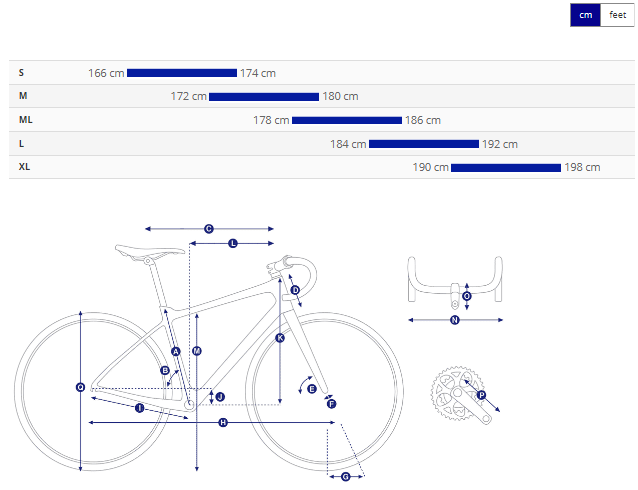The width and height of the screenshot is (638, 490).
Task: Click the C measurement marker above the bike
Action: pyautogui.click(x=209, y=229)
